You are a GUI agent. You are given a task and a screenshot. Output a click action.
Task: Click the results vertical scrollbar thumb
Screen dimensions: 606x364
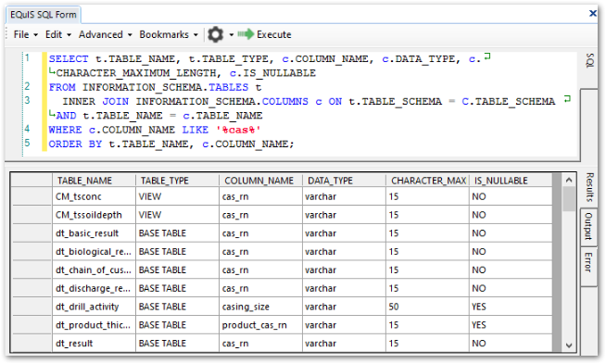[569, 198]
